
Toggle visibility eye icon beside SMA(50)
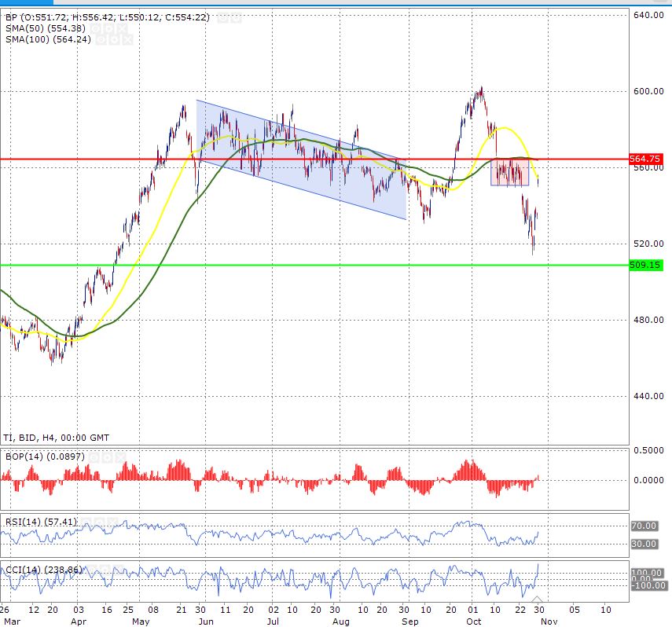pyautogui.click(x=96, y=29)
